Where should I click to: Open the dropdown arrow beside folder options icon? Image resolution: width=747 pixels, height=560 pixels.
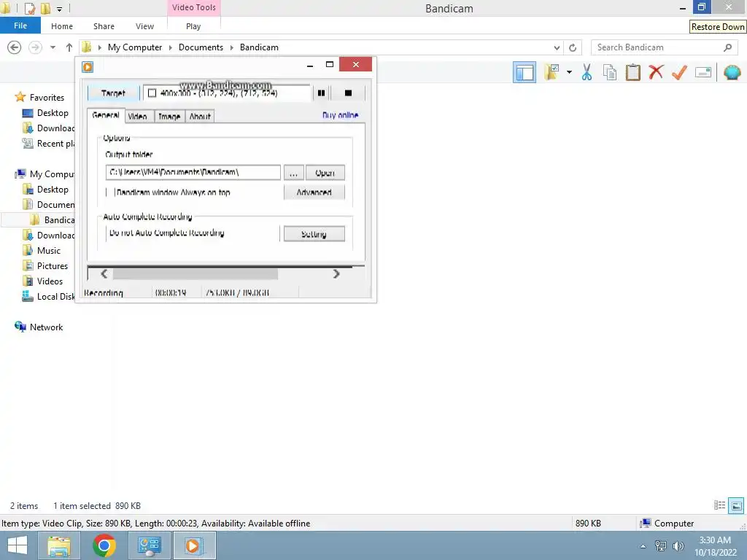(569, 72)
